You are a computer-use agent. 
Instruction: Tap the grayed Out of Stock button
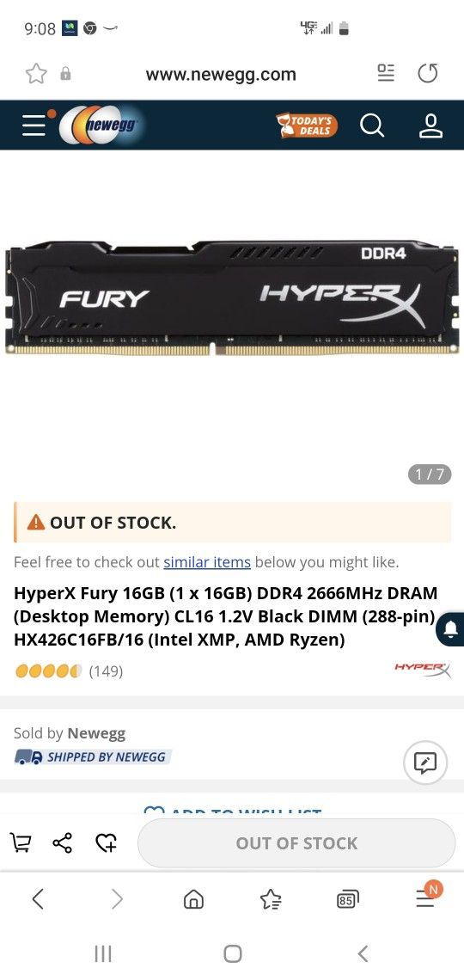point(296,843)
